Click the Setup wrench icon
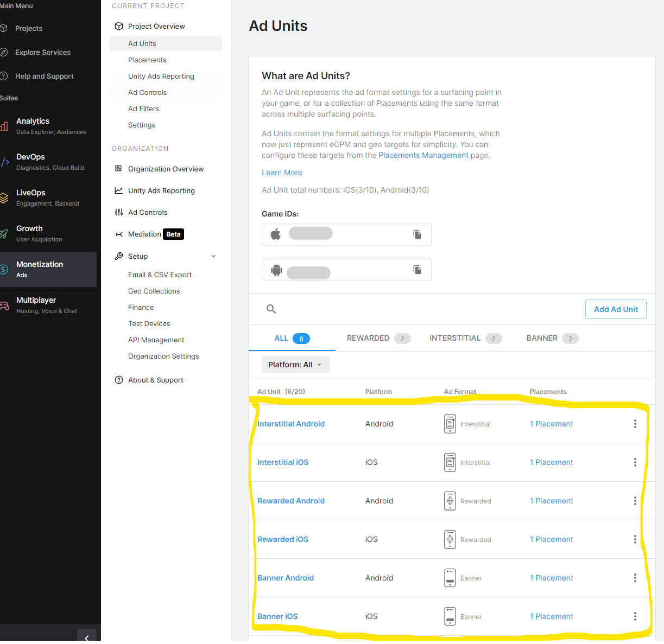Screen dimensions: 664x644 coord(119,256)
